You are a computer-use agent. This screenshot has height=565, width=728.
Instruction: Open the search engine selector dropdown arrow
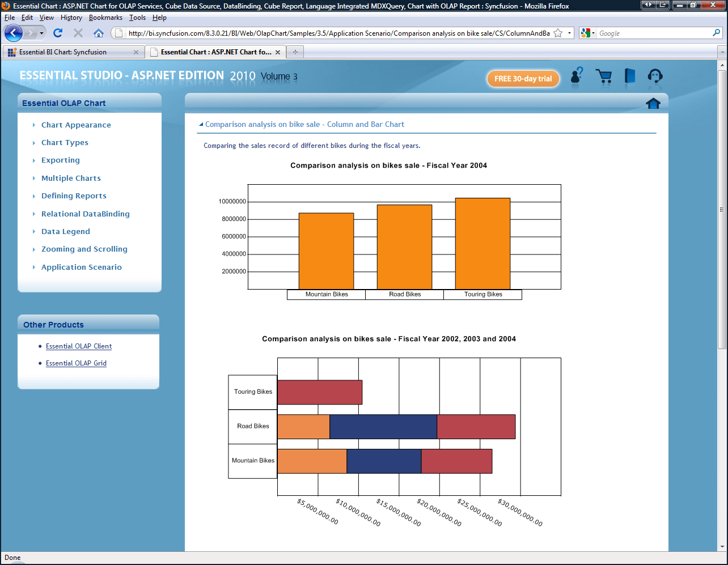coord(594,33)
